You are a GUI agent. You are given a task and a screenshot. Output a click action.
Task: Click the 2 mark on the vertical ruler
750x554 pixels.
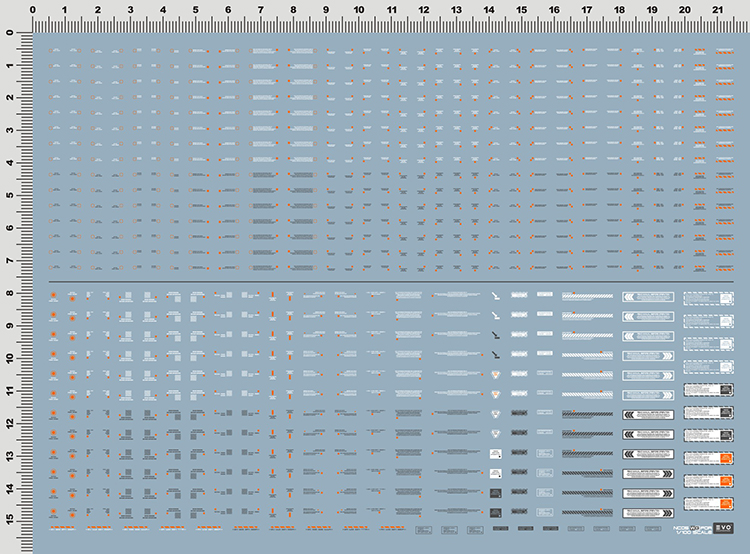click(x=10, y=98)
